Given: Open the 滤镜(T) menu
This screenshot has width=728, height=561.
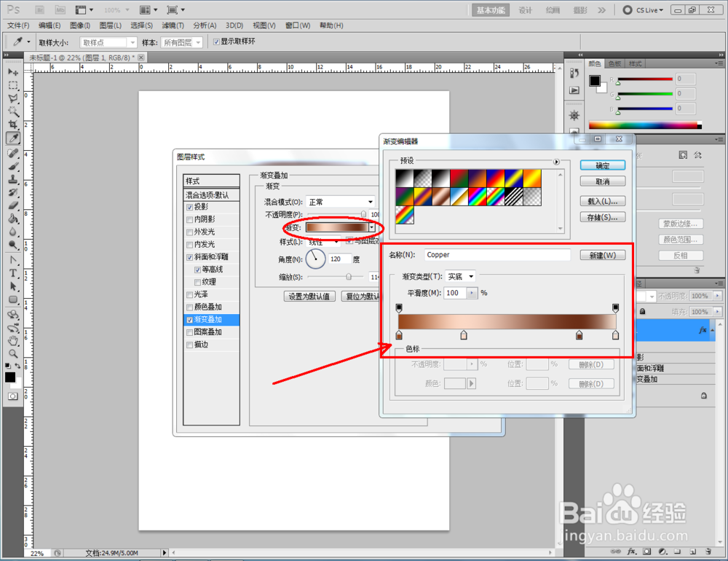Looking at the screenshot, I should (x=173, y=25).
